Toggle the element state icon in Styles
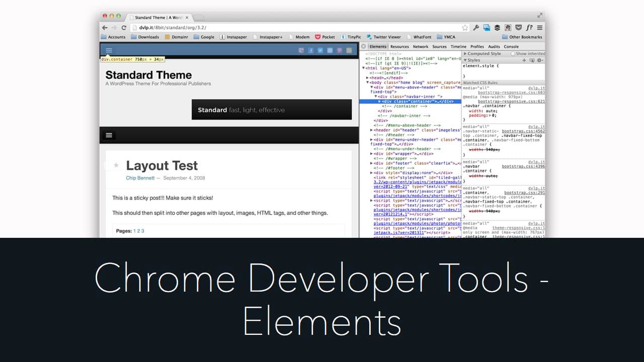 point(532,60)
